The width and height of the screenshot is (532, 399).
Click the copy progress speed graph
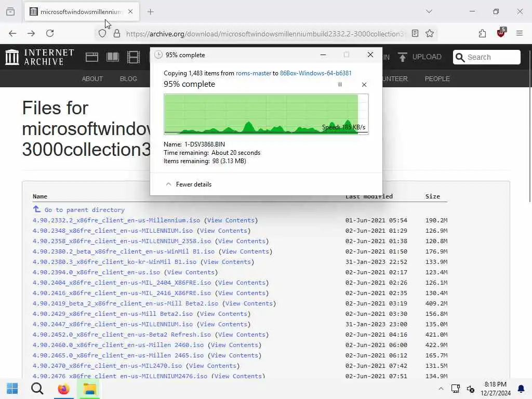click(267, 114)
